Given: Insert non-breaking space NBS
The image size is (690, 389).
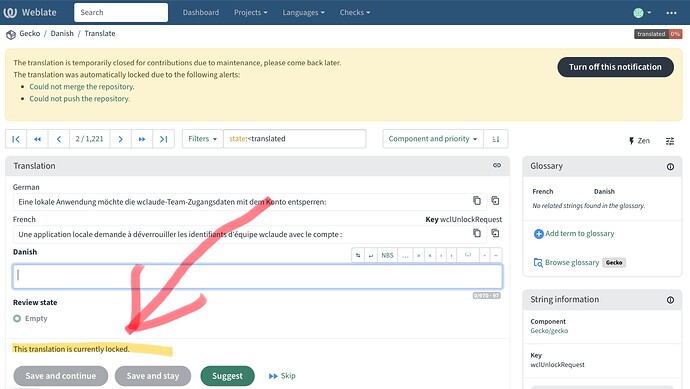Looking at the screenshot, I should [387, 255].
